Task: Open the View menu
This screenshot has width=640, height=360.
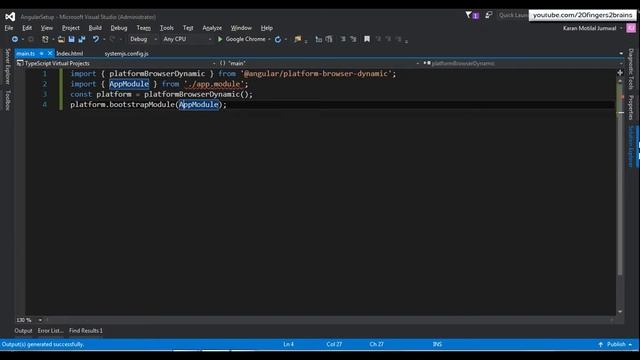Action: pos(47,28)
